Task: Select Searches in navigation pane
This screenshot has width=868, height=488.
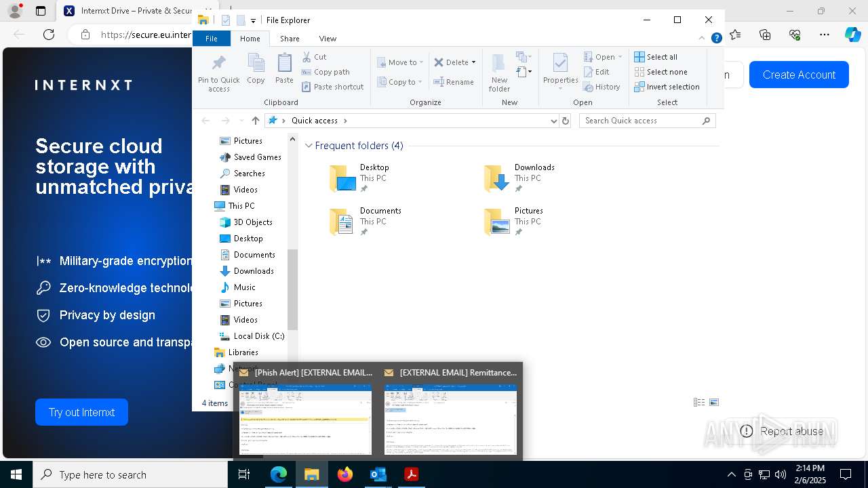Action: point(242,174)
